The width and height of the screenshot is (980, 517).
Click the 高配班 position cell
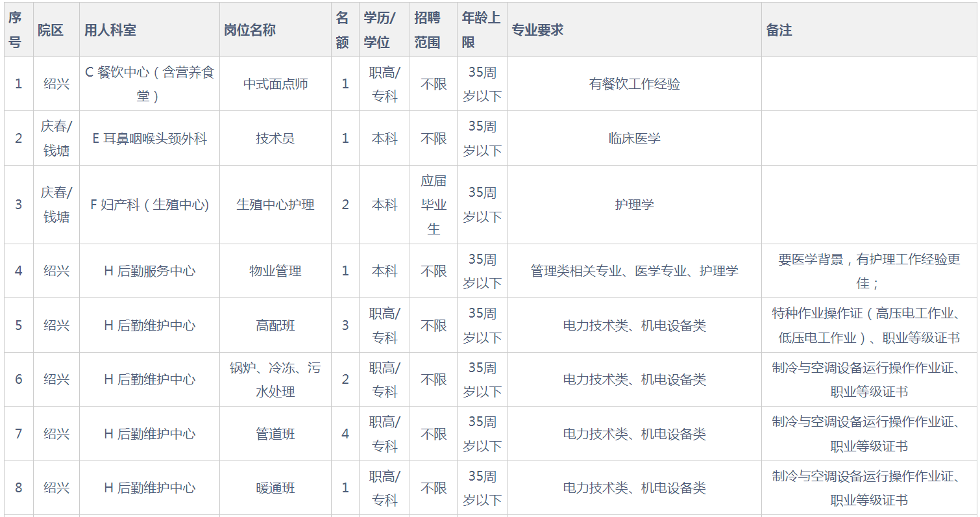(275, 325)
